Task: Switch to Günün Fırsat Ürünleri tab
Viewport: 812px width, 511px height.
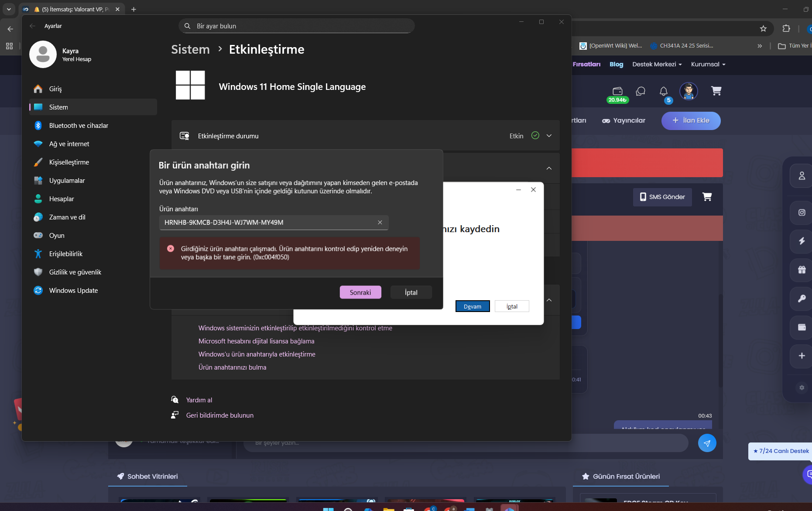Action: (621, 477)
